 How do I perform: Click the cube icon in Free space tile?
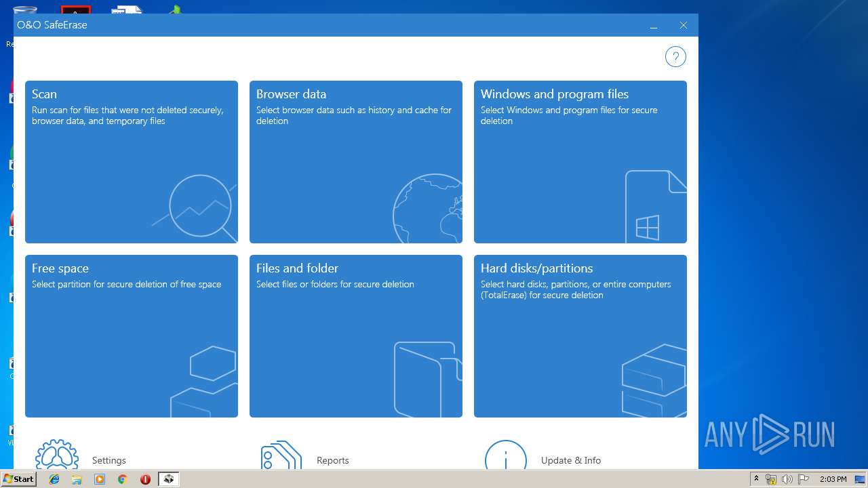pos(204,381)
